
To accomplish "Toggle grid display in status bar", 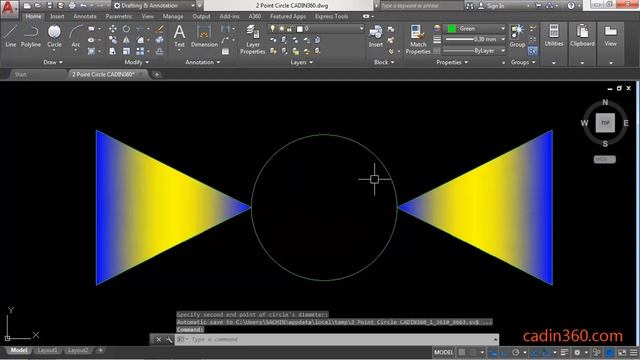I will (462, 352).
